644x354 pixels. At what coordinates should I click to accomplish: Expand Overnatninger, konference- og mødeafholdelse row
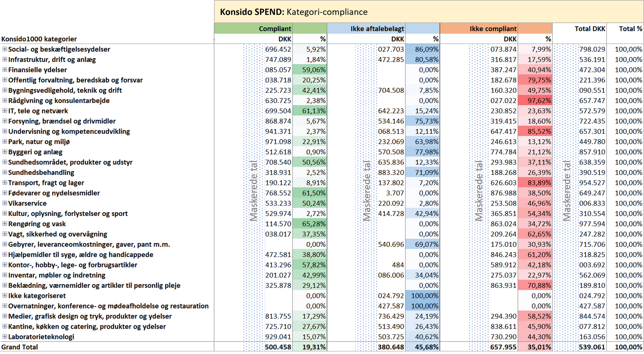(5, 306)
